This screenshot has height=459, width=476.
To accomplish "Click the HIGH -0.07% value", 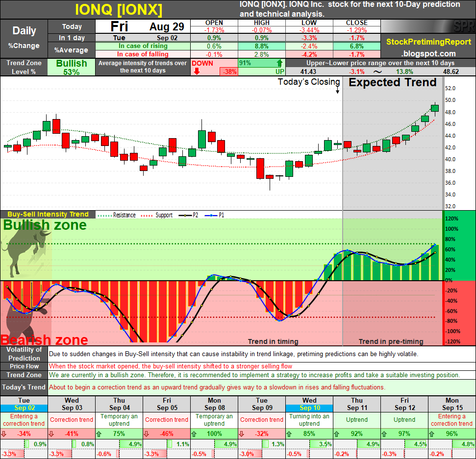I will coord(261,30).
